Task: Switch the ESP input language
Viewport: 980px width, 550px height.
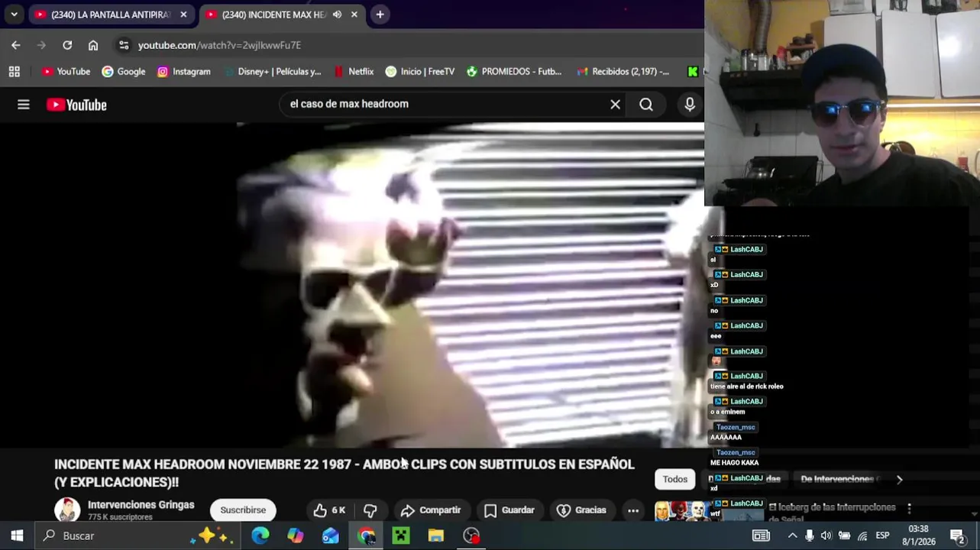Action: point(882,536)
